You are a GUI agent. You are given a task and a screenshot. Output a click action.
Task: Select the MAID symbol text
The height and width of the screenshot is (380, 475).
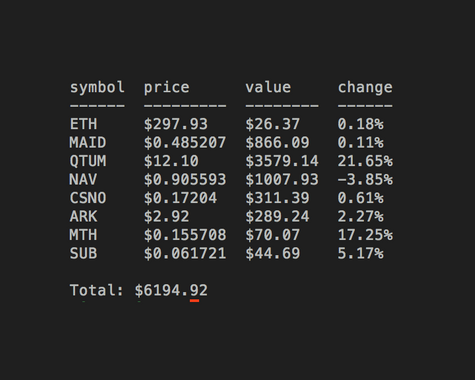(88, 143)
